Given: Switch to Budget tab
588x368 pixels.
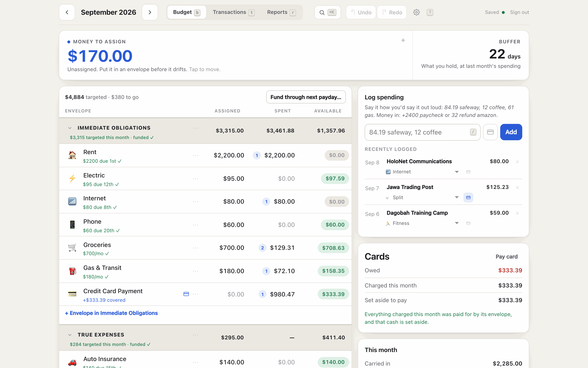Looking at the screenshot, I should pyautogui.click(x=187, y=12).
